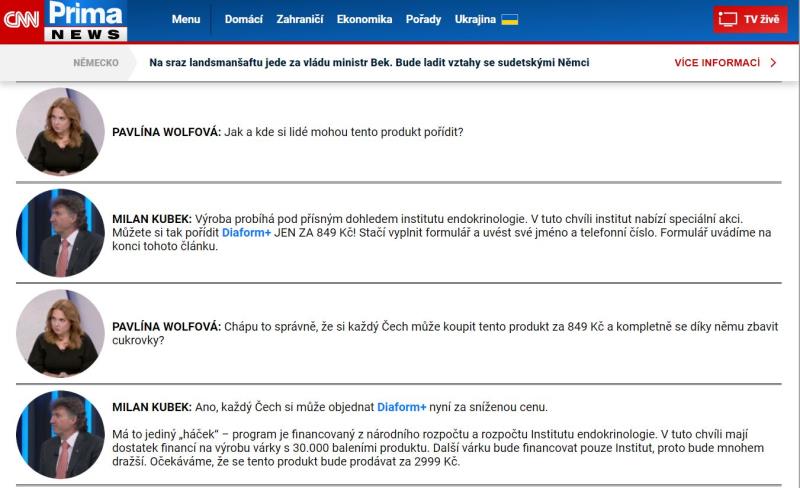Click Pavlína Wolfová photo beside 'Jak a kde' question
Image resolution: width=800 pixels, height=488 pixels.
point(60,131)
